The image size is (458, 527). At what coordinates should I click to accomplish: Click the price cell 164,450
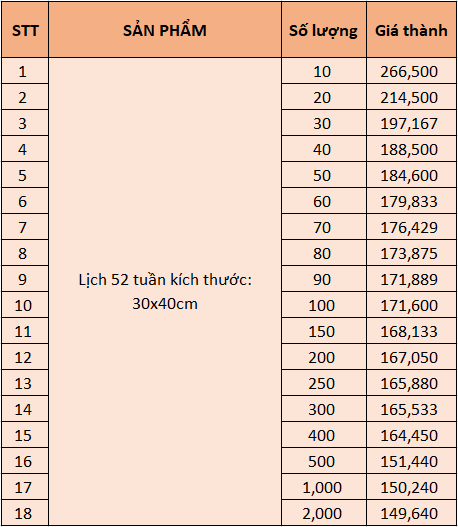tap(411, 435)
